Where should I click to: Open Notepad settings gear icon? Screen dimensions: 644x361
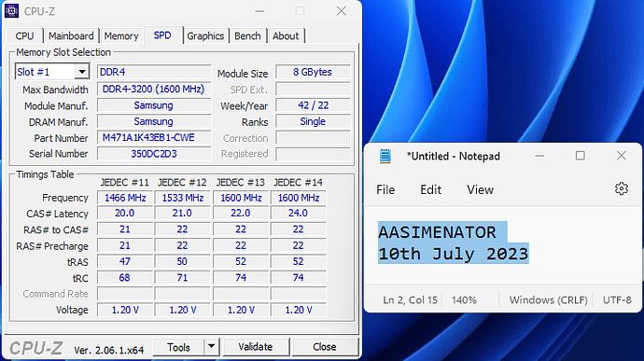point(621,189)
